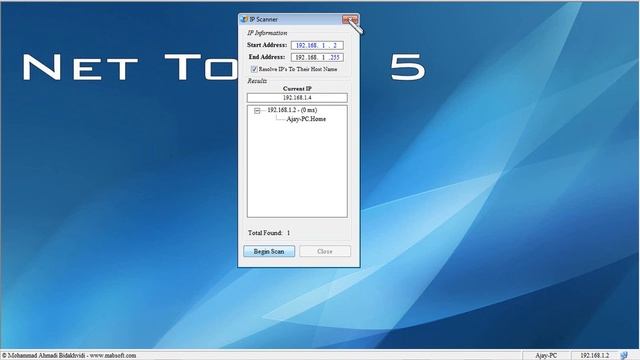The height and width of the screenshot is (360, 640).
Task: Click the IP Scanner window title text
Action: [264, 19]
